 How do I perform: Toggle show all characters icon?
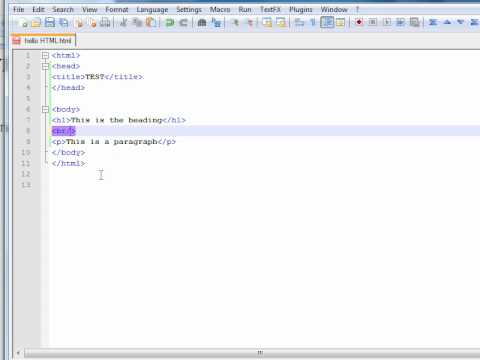tap(313, 23)
